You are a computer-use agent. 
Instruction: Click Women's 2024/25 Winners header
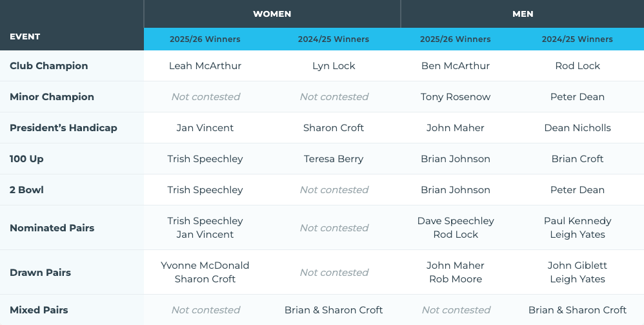[334, 39]
